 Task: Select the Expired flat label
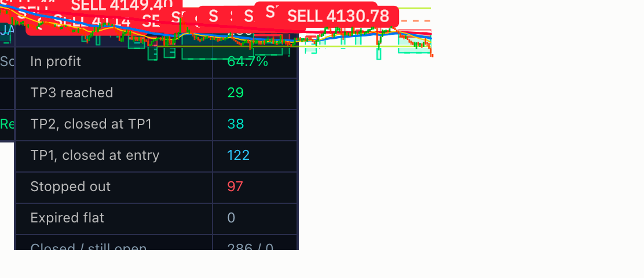click(x=67, y=218)
